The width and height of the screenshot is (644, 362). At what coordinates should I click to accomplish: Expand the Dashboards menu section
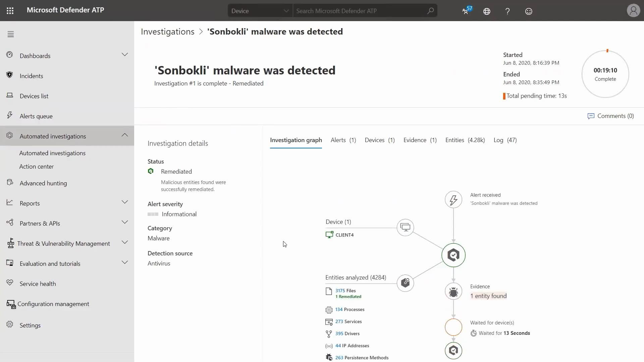tap(124, 55)
